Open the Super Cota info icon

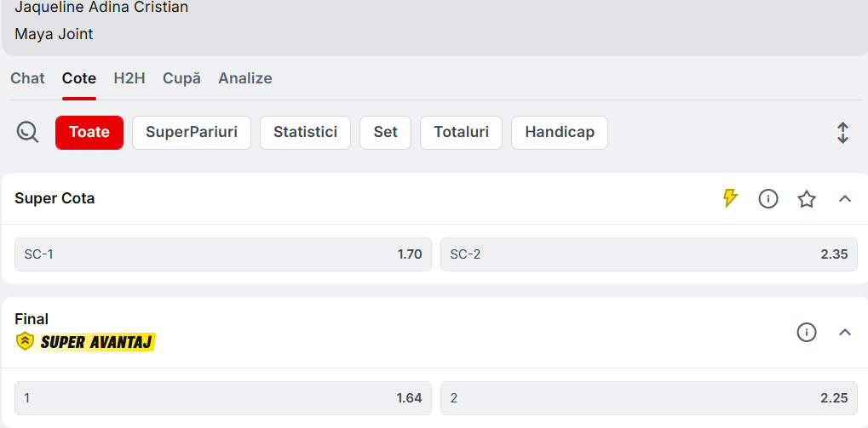pyautogui.click(x=768, y=199)
